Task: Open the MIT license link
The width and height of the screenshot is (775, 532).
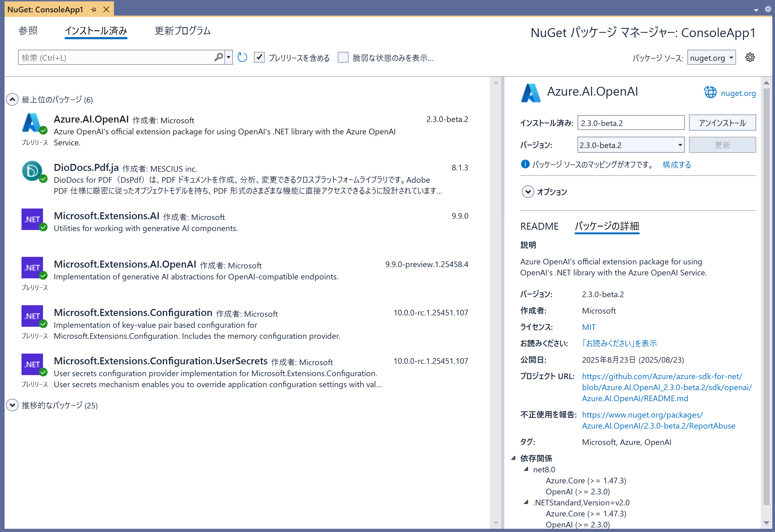Action: (589, 327)
